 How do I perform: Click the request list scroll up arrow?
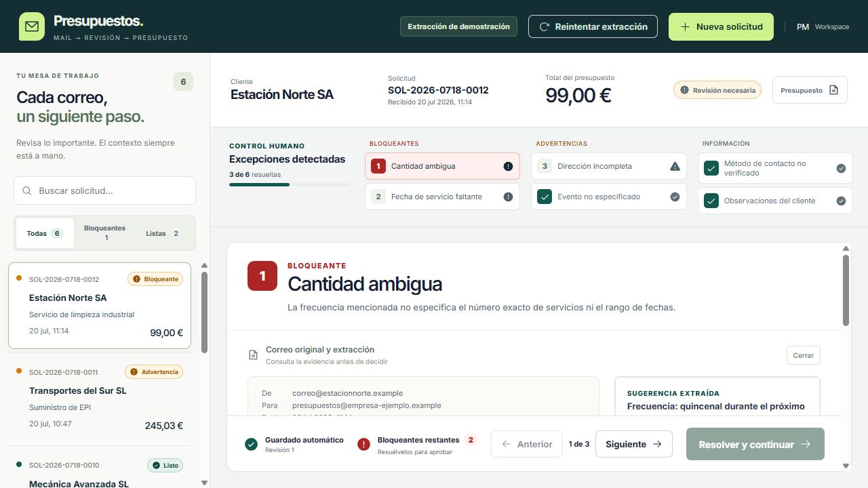tap(204, 266)
